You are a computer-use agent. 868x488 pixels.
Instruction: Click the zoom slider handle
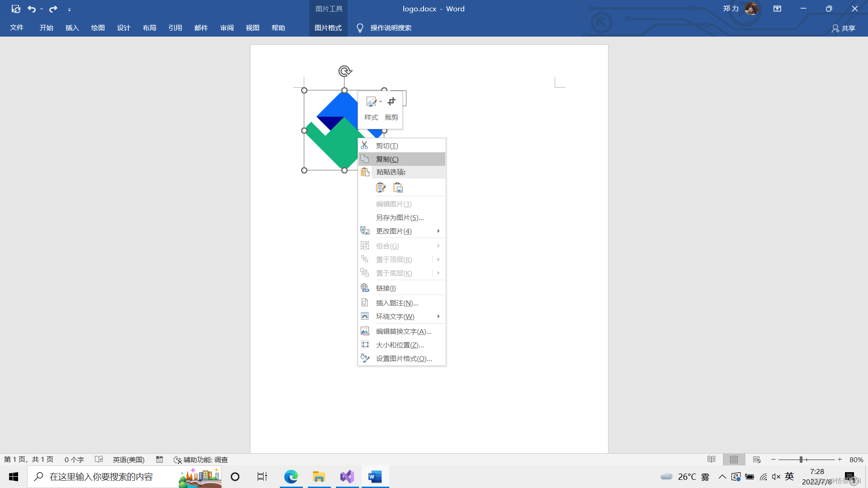click(801, 460)
